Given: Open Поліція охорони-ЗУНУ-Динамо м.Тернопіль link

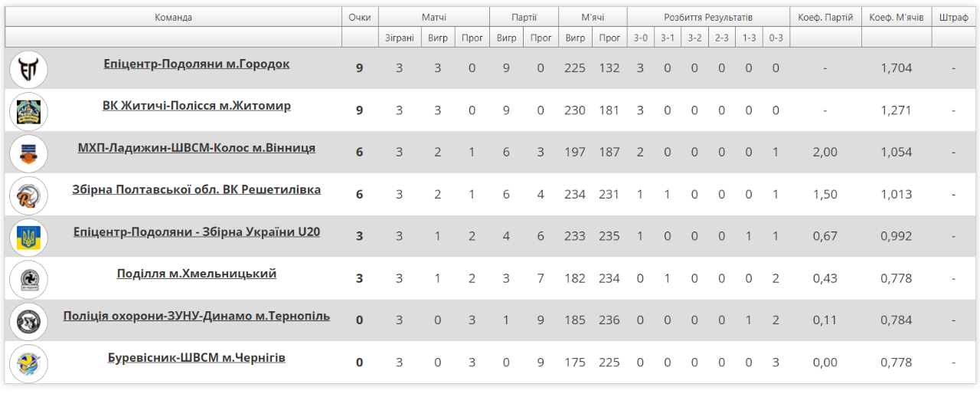Looking at the screenshot, I should coord(197,316).
